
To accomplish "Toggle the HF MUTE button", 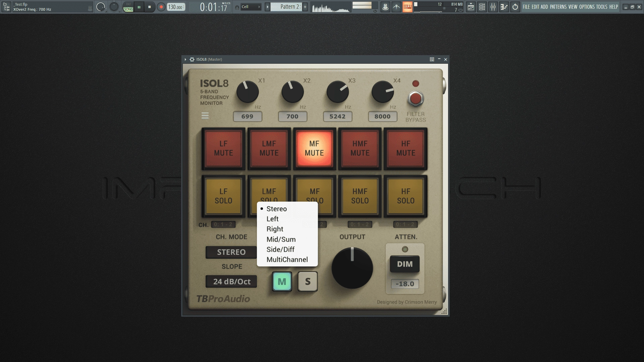I will tap(406, 148).
